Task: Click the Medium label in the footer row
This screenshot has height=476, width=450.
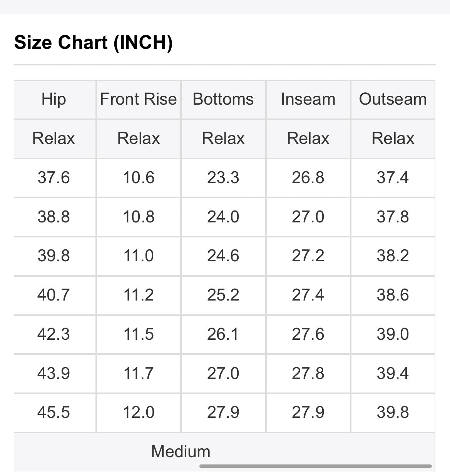Action: coord(181,451)
